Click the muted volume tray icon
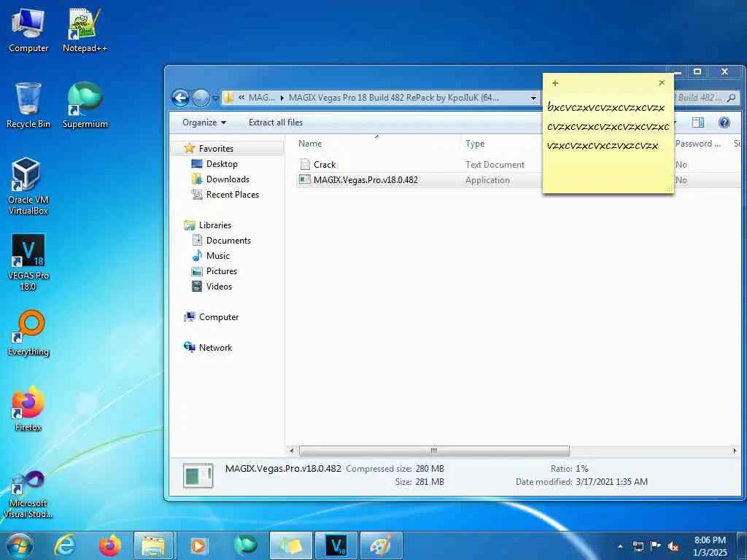The width and height of the screenshot is (747, 560). [673, 546]
